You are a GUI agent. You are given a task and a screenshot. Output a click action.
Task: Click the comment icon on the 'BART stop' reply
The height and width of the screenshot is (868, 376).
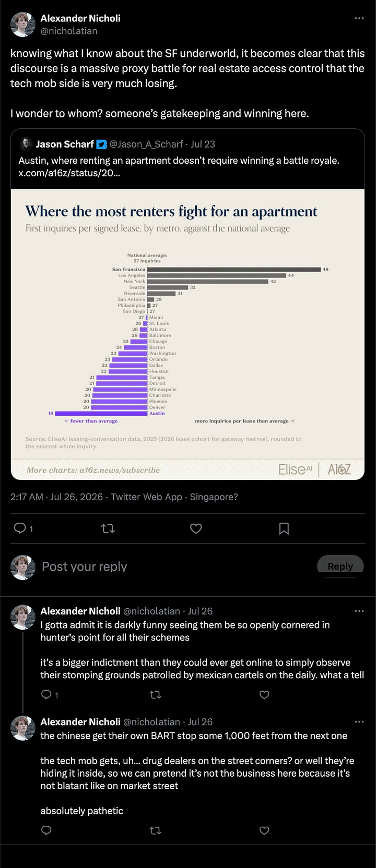(46, 830)
